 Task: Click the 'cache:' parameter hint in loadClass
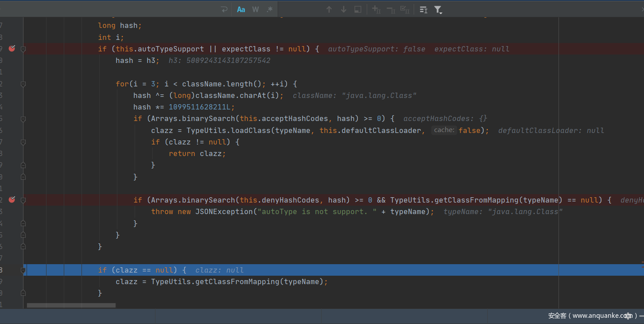pos(444,130)
